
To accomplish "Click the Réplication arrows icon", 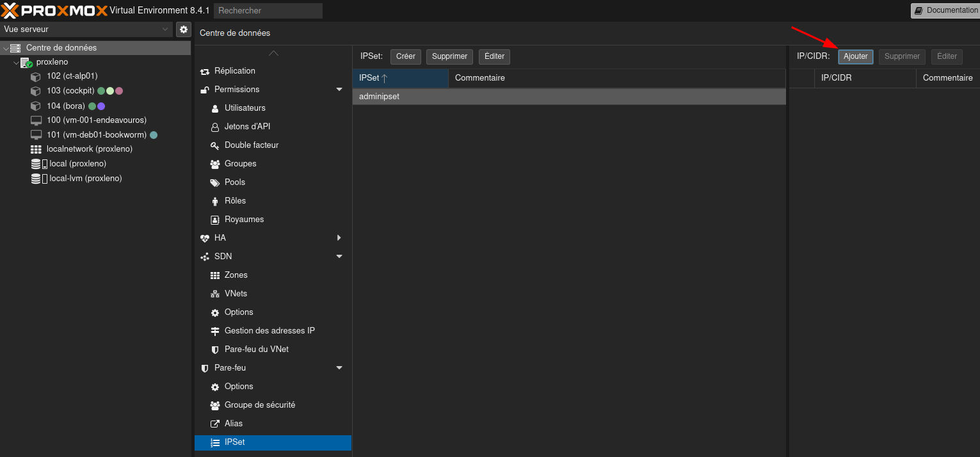I will 205,72.
